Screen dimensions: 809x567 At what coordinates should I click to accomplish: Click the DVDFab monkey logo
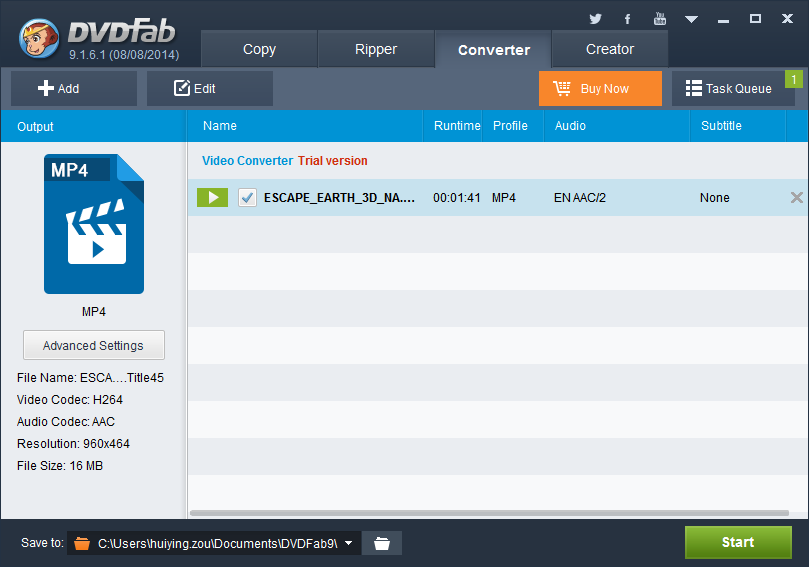(x=39, y=39)
